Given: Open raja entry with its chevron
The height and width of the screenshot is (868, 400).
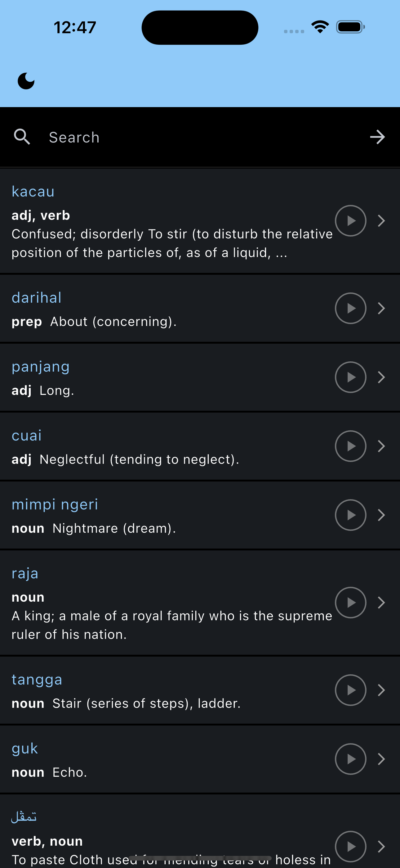Looking at the screenshot, I should point(381,603).
